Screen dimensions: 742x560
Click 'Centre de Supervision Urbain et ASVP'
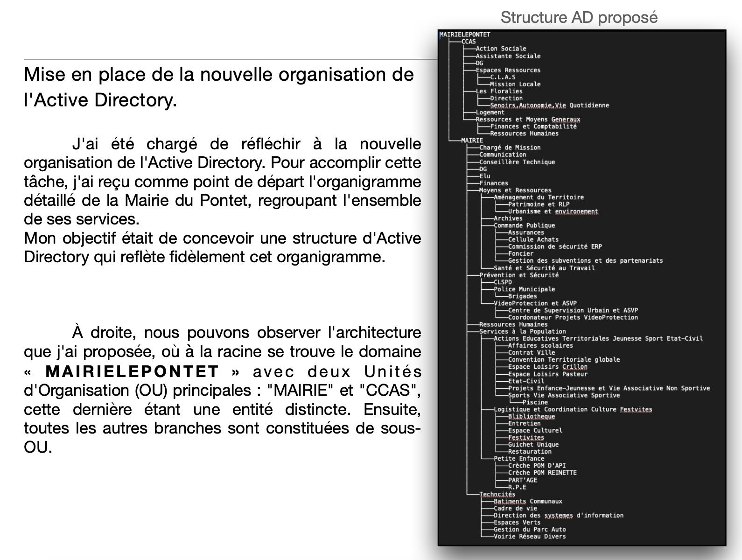pyautogui.click(x=573, y=310)
